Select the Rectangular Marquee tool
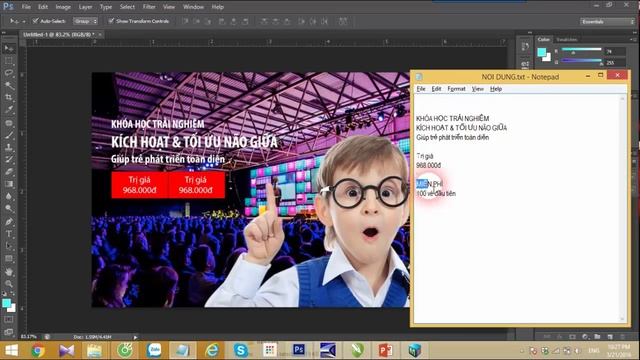The height and width of the screenshot is (360, 640). [x=9, y=61]
